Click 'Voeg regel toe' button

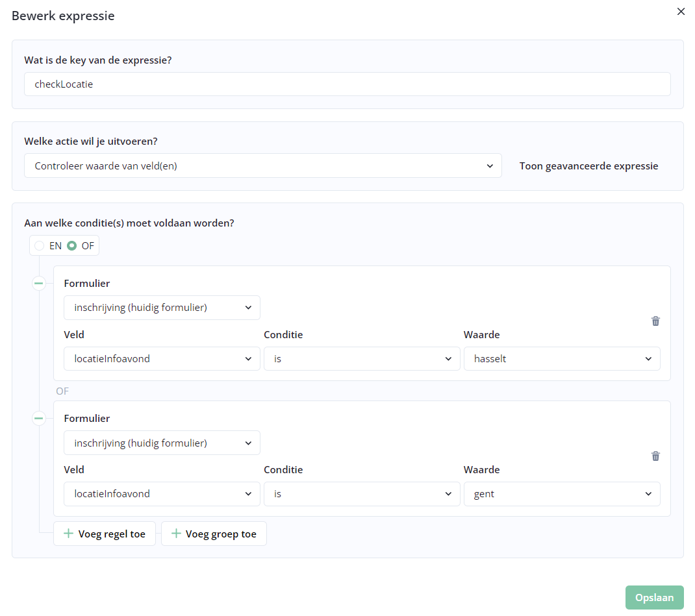(x=105, y=534)
